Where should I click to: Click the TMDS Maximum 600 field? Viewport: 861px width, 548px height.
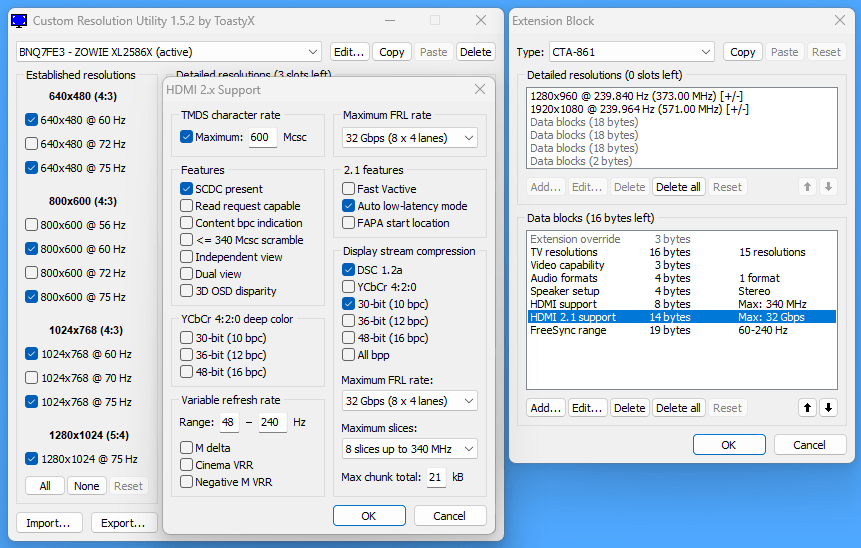coord(262,137)
